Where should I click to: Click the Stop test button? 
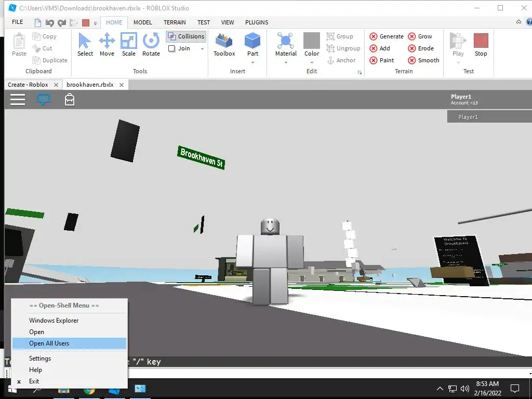(481, 45)
